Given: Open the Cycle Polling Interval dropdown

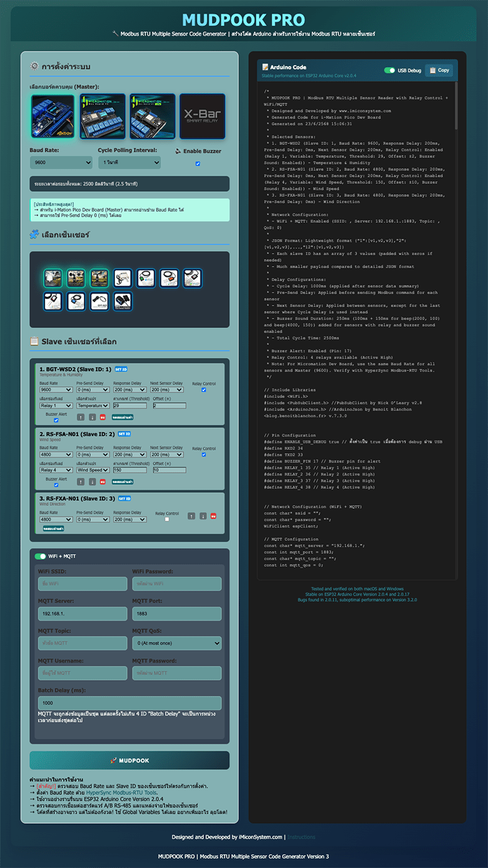Looking at the screenshot, I should tap(130, 163).
